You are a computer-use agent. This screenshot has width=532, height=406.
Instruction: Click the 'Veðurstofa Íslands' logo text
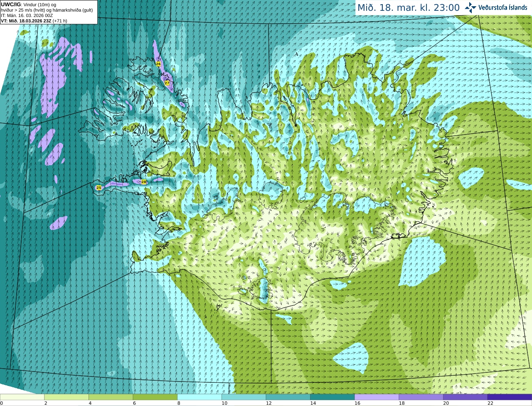point(502,7)
